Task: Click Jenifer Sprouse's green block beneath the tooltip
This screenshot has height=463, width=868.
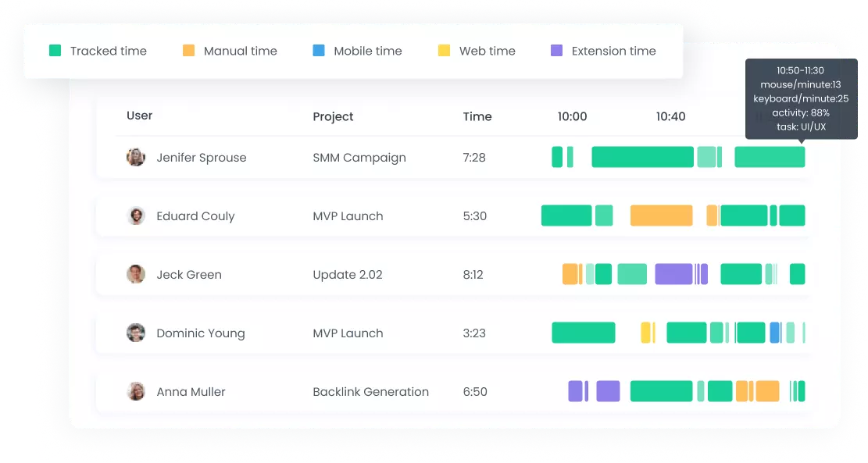Action: [770, 157]
